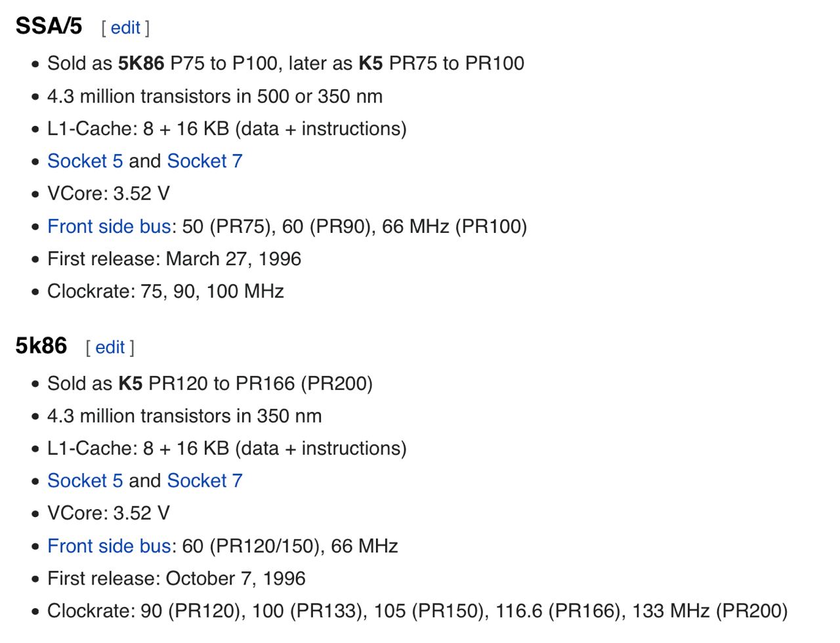Click the bold 5K86 text in first bullet
Viewport: 840px width, 643px height.
[x=141, y=63]
